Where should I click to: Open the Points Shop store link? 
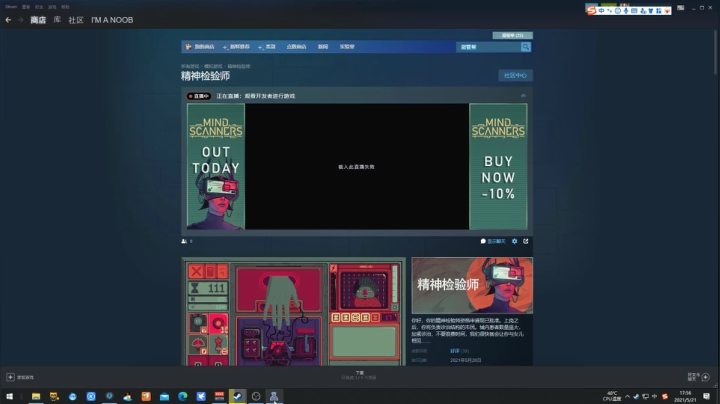(296, 47)
